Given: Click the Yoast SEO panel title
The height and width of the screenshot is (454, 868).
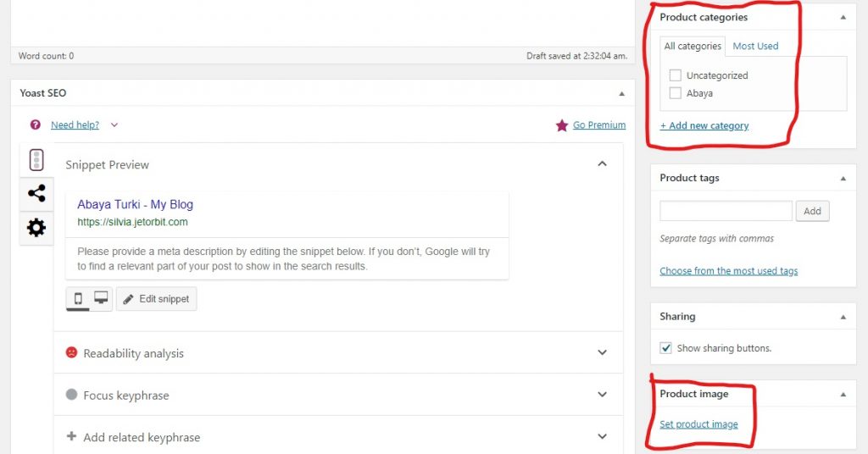Looking at the screenshot, I should tap(43, 93).
